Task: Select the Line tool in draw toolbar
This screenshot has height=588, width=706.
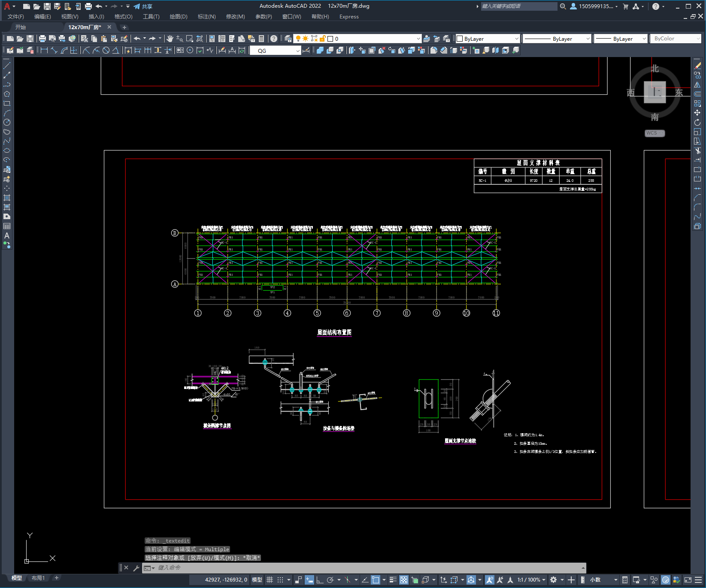Action: click(x=7, y=66)
